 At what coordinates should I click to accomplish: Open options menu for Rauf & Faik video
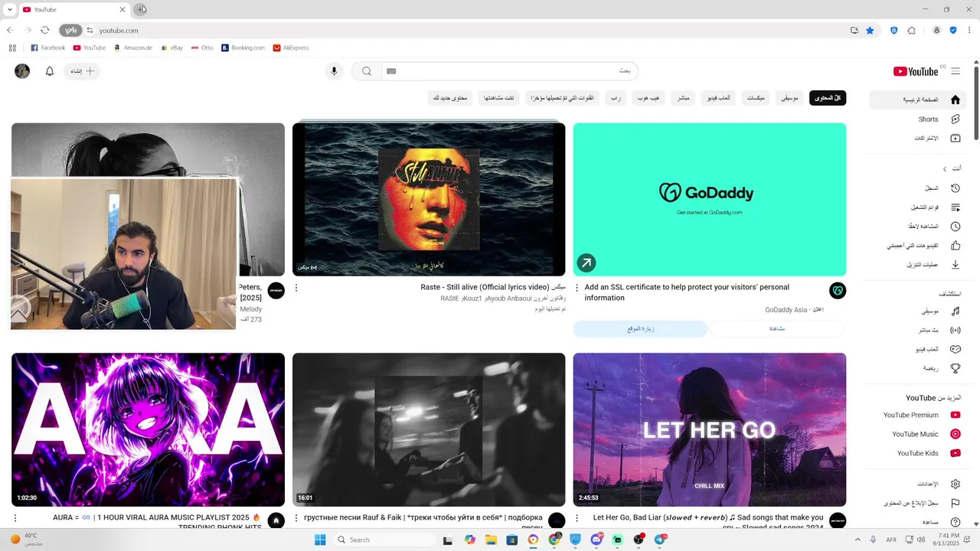coord(296,518)
